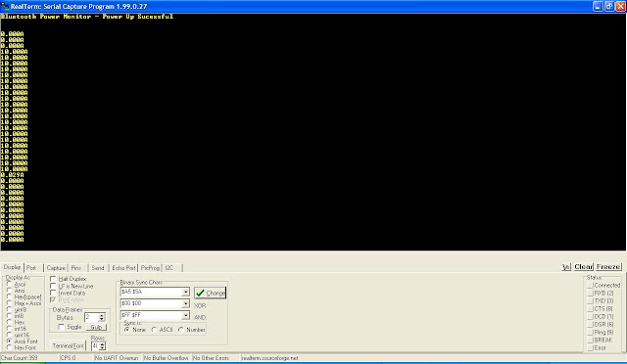Screen dimensions: 627x364
Task: Click the Char Count:359 status bar entry
Action: 20,357
